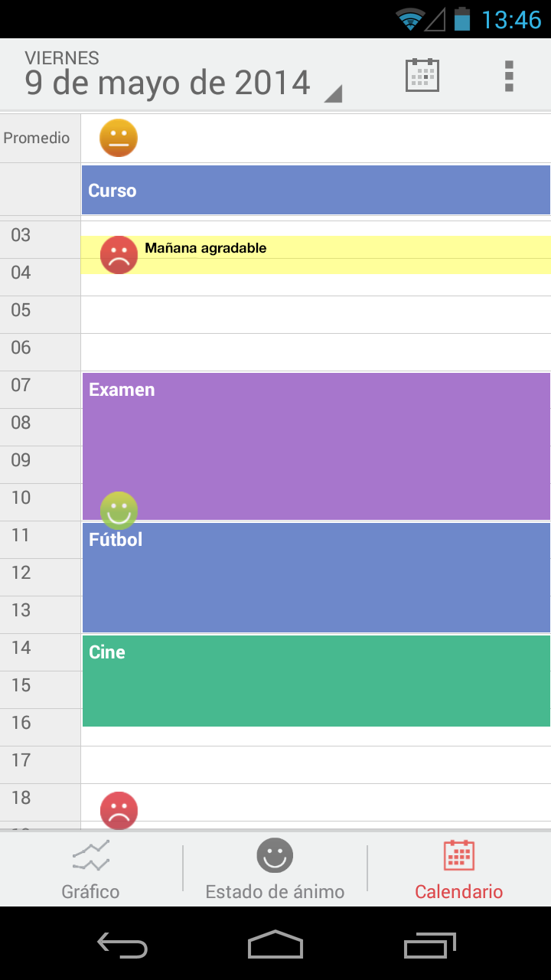The image size is (551, 980).
Task: Tap the empty 05 hour slot
Action: pos(315,315)
